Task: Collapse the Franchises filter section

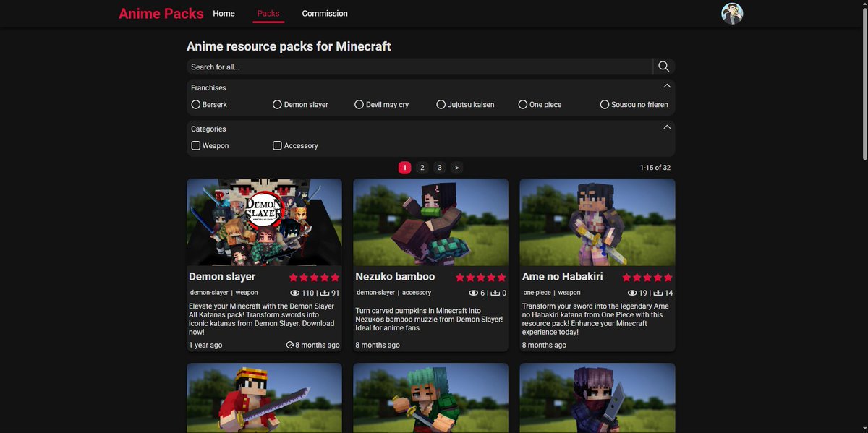Action: point(667,86)
